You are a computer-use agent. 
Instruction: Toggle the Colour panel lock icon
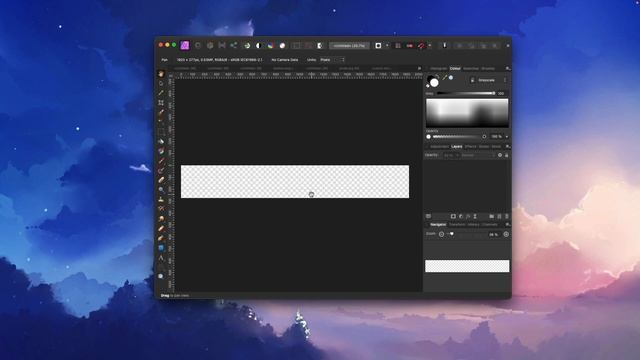[x=472, y=80]
